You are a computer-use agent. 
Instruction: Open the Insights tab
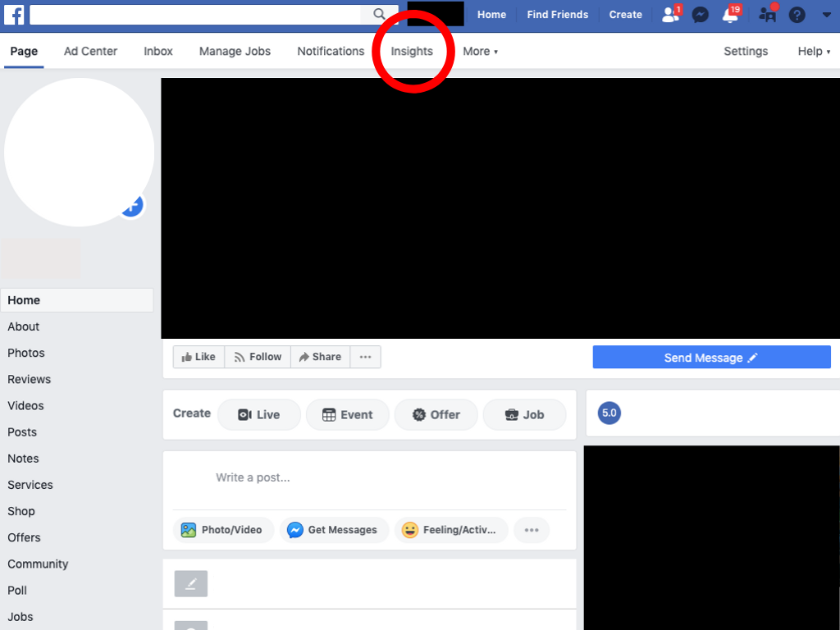(412, 51)
